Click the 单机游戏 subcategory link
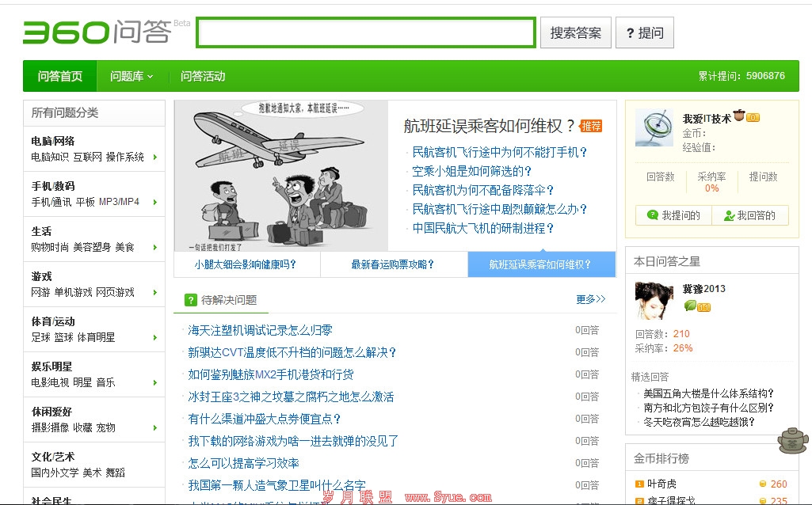The image size is (812, 505). 73,292
